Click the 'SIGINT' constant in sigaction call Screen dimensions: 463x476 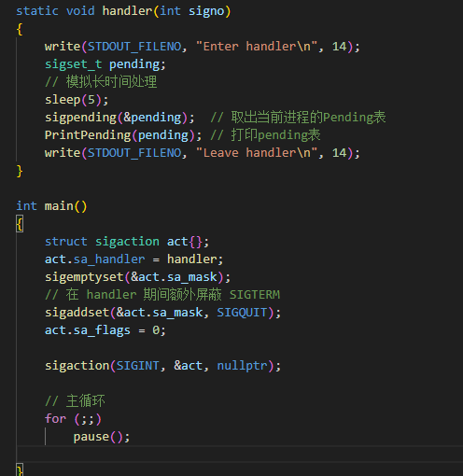point(138,366)
